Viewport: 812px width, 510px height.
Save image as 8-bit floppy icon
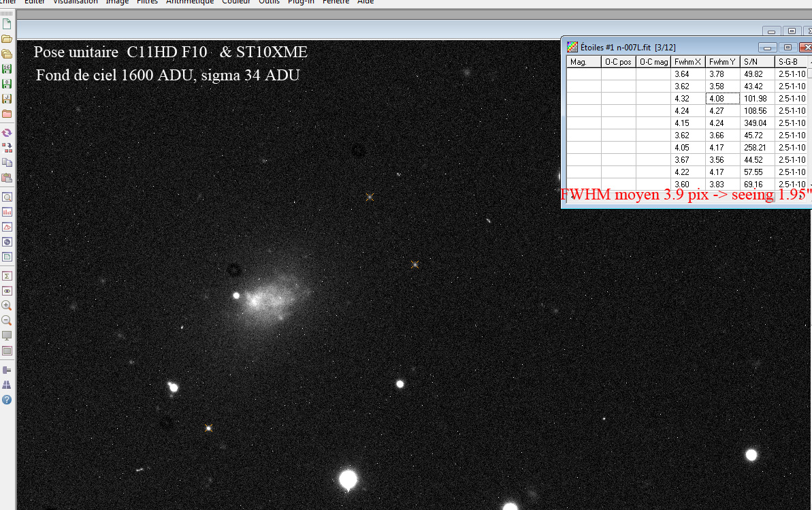tap(7, 84)
